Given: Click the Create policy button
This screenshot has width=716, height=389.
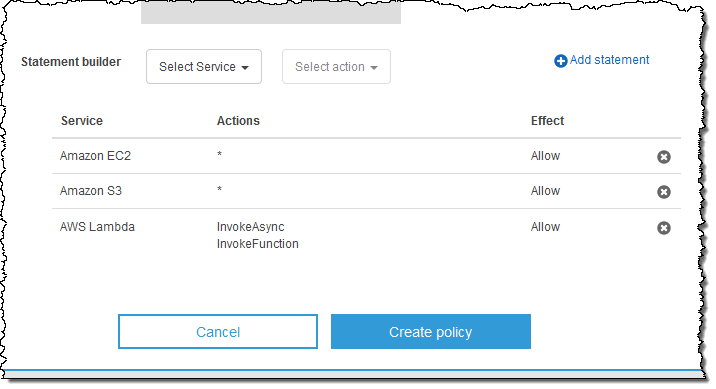Looking at the screenshot, I should 431,331.
